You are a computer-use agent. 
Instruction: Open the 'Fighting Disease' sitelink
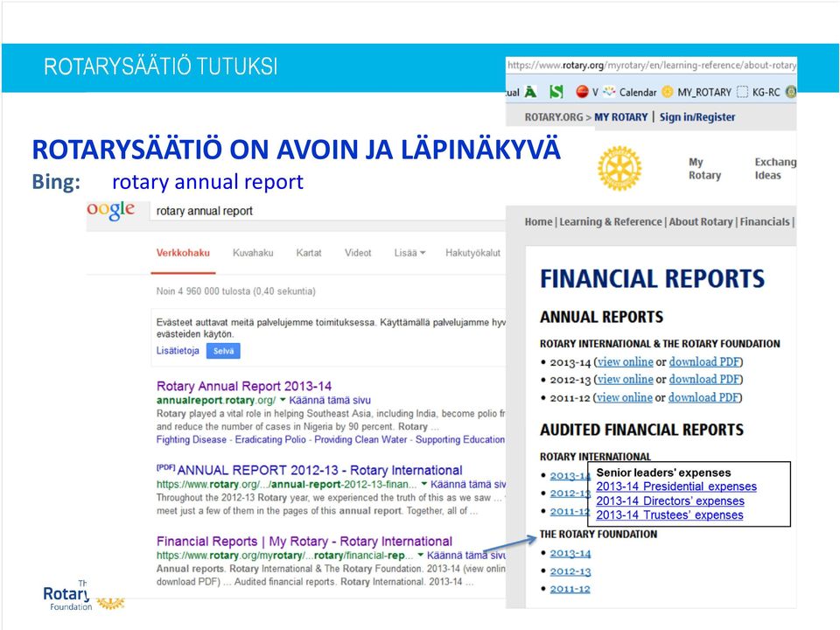click(192, 439)
